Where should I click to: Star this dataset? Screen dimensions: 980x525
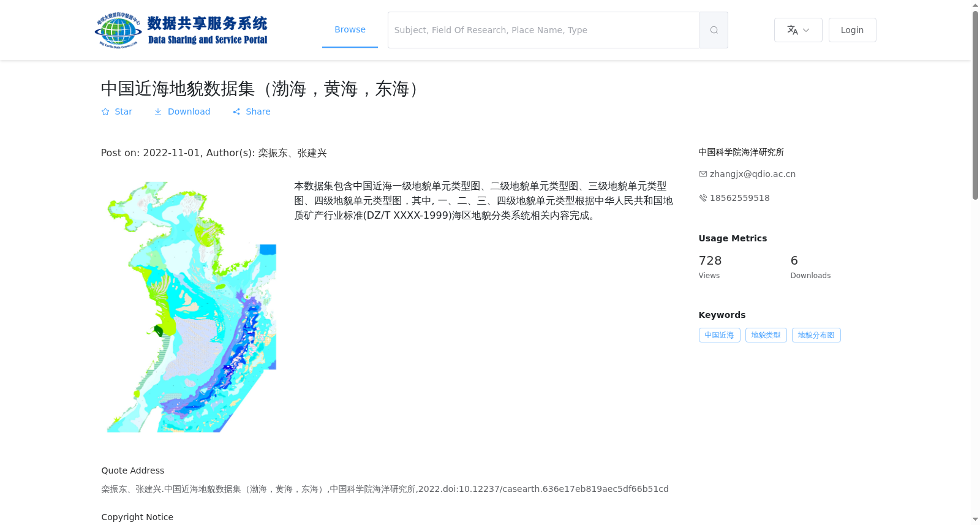pos(116,111)
